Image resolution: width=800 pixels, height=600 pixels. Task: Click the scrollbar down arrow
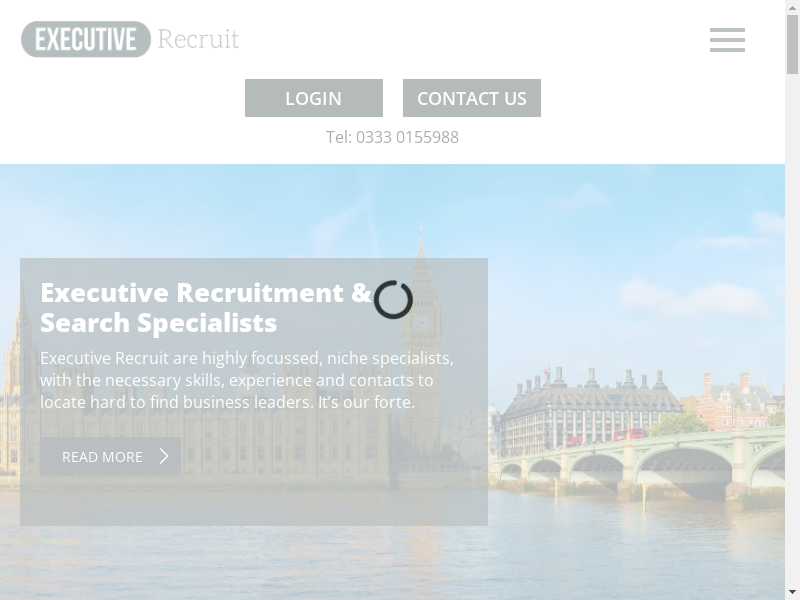coord(792,594)
